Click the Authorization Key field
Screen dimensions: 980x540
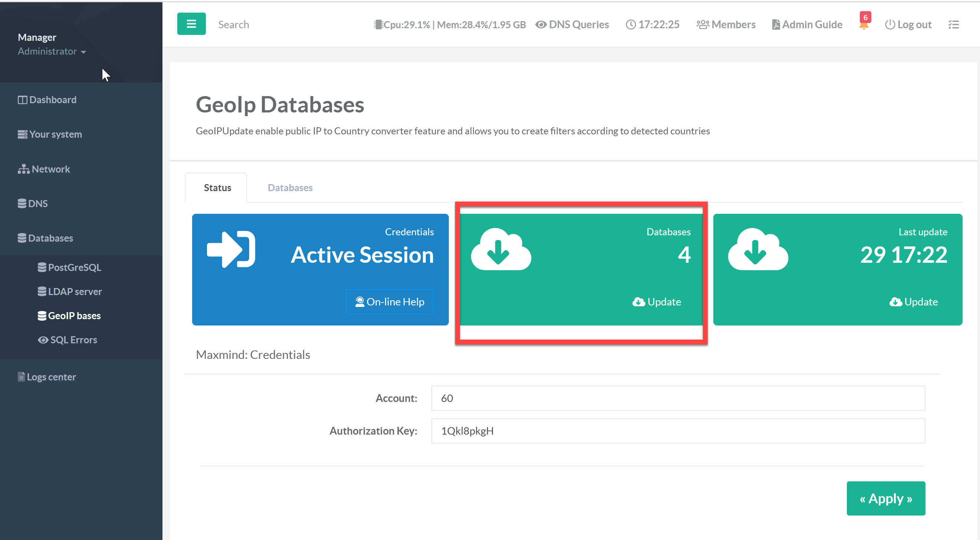coord(678,431)
